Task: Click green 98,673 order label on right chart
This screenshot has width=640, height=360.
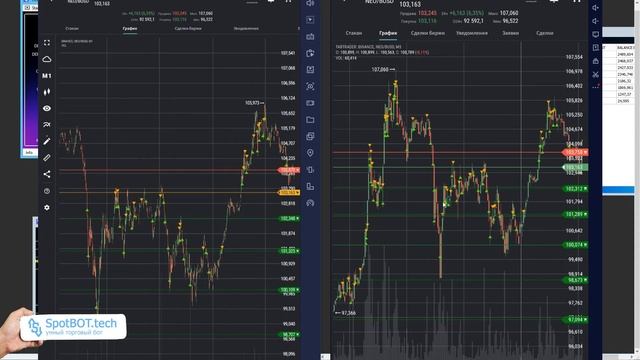Action: 575,280
